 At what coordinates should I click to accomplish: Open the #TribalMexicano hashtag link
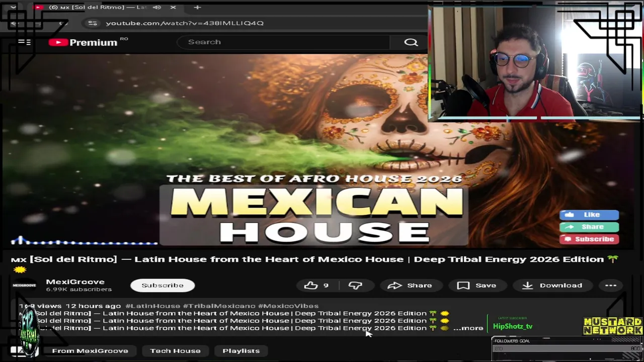pos(219,306)
